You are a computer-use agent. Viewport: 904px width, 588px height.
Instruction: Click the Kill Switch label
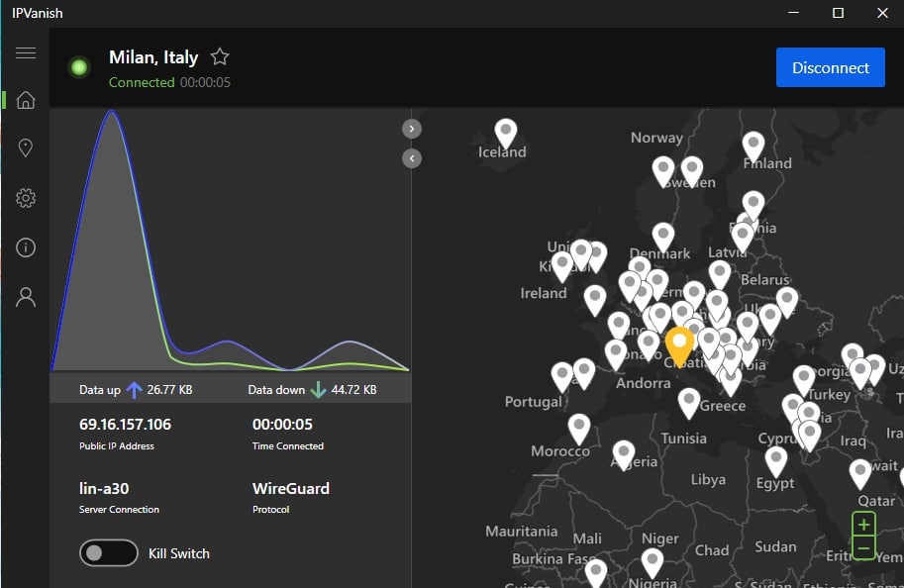coord(179,553)
